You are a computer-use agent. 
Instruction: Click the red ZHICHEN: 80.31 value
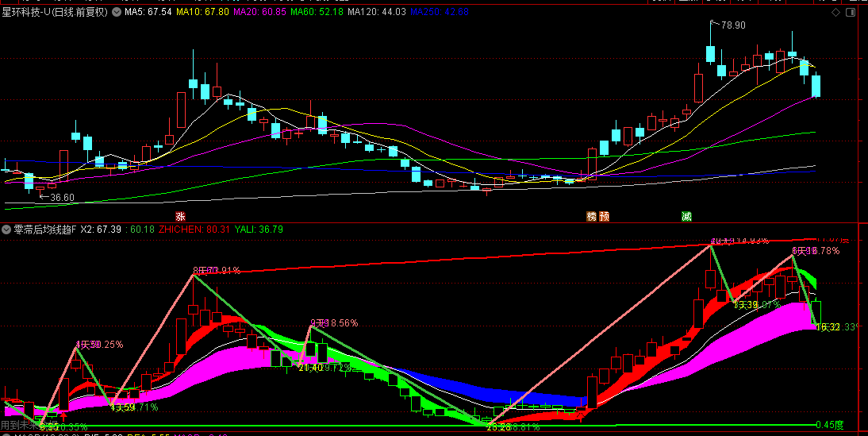[194, 229]
